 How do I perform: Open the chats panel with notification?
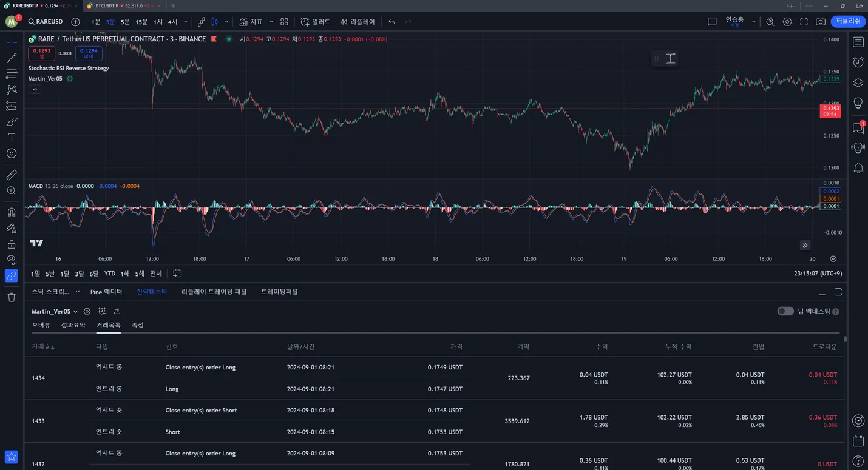point(858,128)
